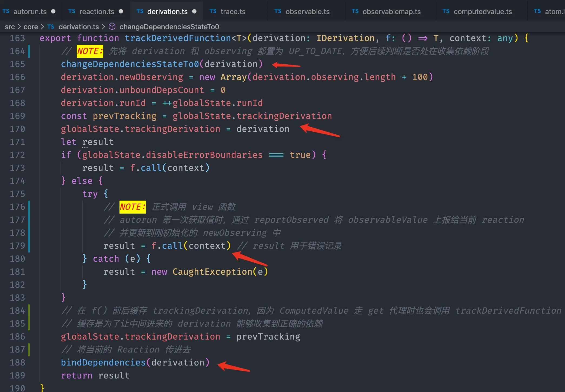Click the unsaved changes dot on reaction.ts tab

121,11
